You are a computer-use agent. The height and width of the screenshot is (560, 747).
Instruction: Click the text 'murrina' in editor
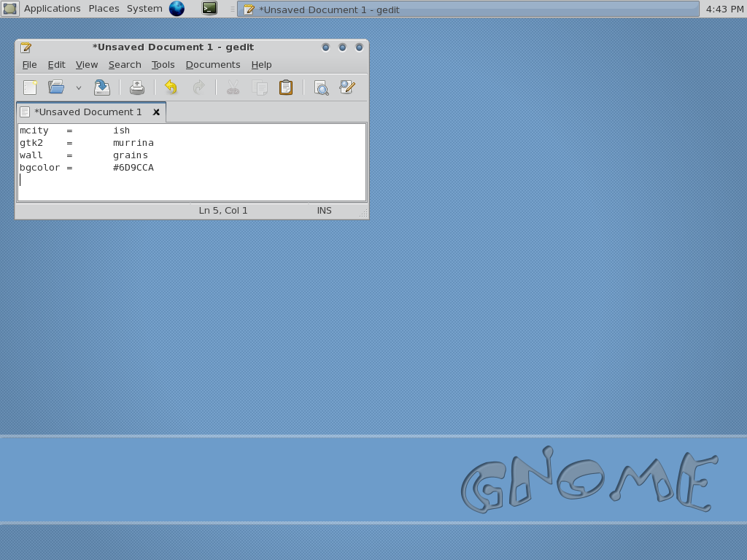pyautogui.click(x=133, y=143)
